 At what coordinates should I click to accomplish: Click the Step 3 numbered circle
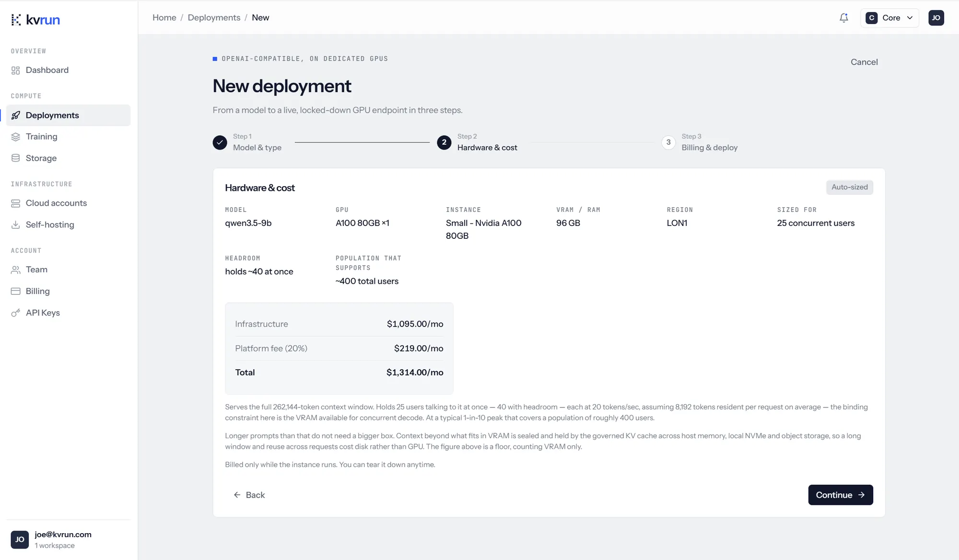668,142
